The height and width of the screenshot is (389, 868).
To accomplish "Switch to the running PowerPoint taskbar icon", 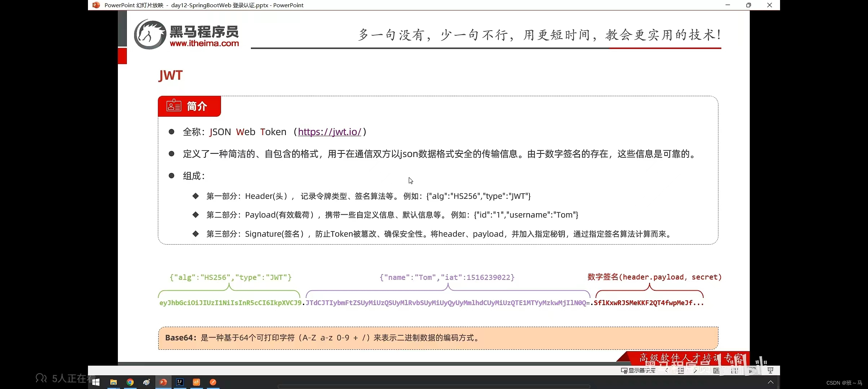I will pos(163,383).
